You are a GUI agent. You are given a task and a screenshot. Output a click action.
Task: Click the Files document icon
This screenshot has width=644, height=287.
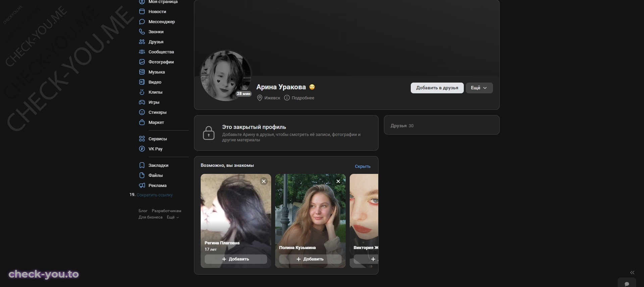click(142, 175)
